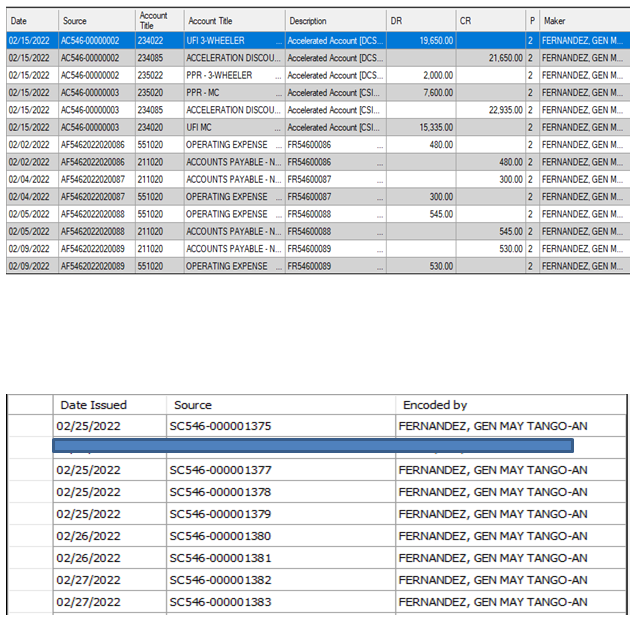Select the 21,650.00 credit cell

click(x=491, y=58)
